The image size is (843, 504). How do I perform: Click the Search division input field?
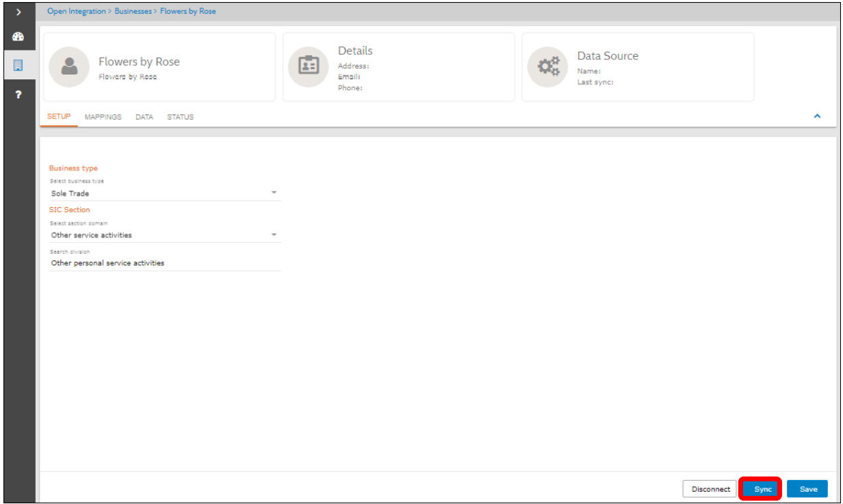click(164, 263)
